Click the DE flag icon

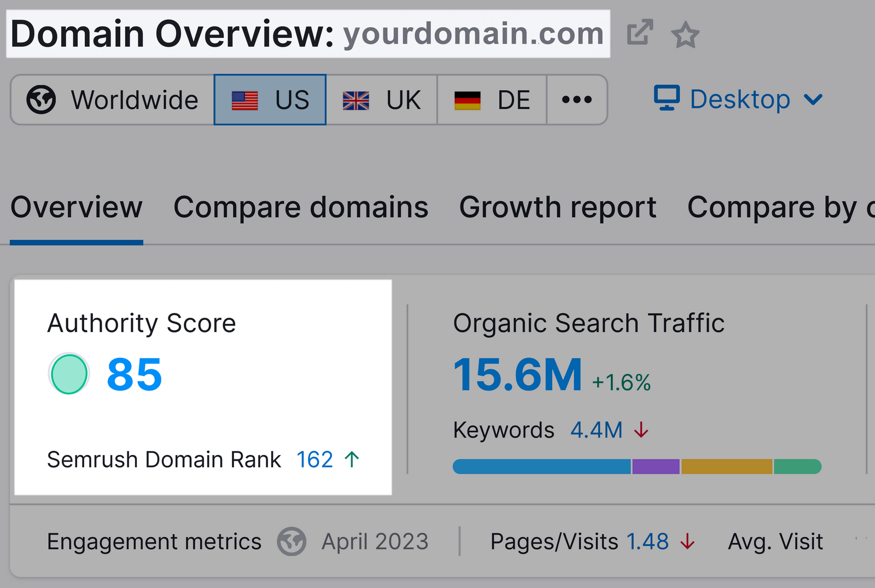pyautogui.click(x=468, y=99)
